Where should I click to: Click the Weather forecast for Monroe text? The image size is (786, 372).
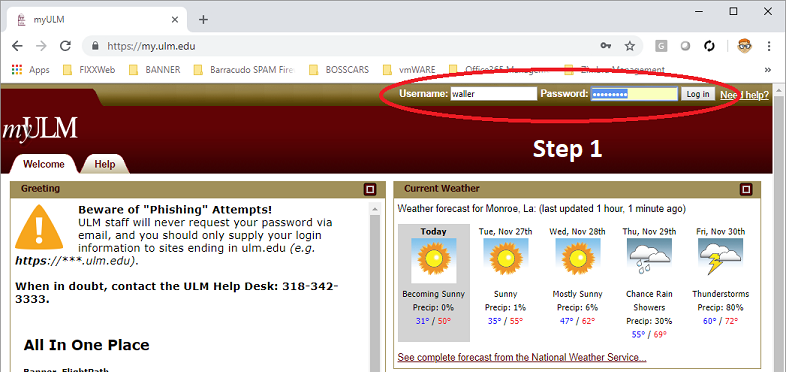point(541,209)
